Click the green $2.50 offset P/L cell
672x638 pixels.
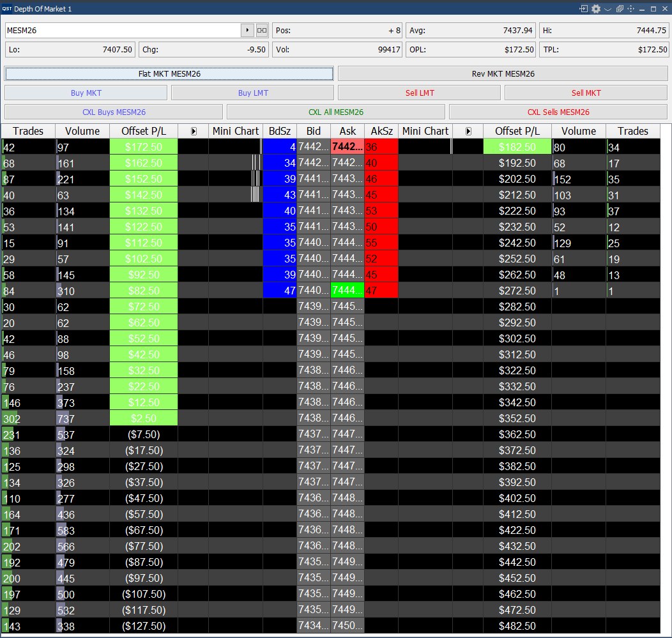click(144, 418)
